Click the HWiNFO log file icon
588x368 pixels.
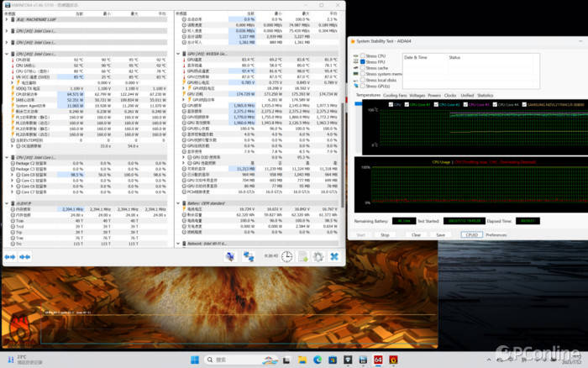tap(302, 256)
